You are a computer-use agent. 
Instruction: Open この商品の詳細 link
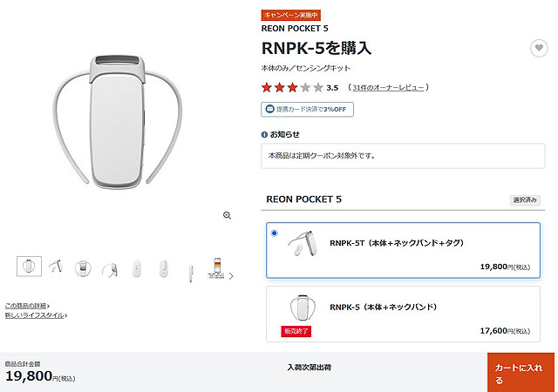point(27,306)
